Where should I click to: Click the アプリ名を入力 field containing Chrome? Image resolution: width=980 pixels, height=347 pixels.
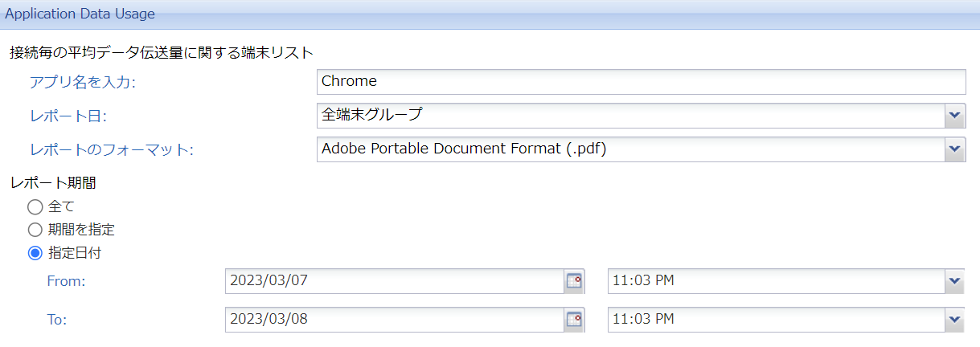[x=641, y=81]
